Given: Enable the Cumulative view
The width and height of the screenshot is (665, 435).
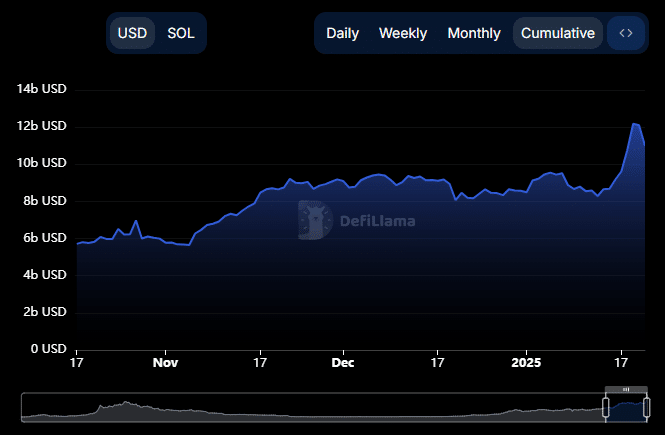Looking at the screenshot, I should tap(558, 33).
